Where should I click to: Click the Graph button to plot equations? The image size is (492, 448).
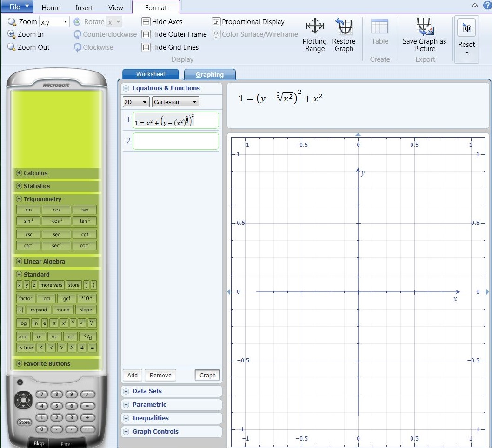[x=207, y=375]
